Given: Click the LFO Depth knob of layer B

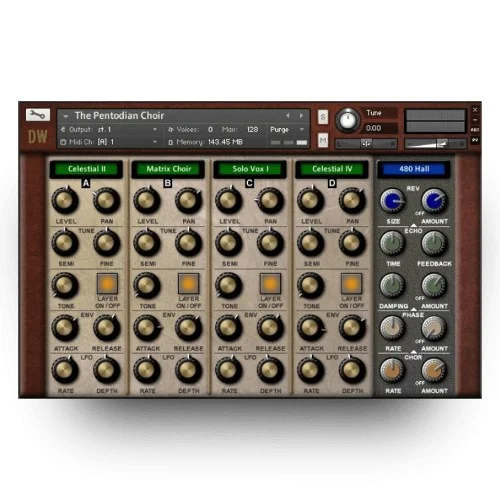Looking at the screenshot, I should [x=188, y=370].
